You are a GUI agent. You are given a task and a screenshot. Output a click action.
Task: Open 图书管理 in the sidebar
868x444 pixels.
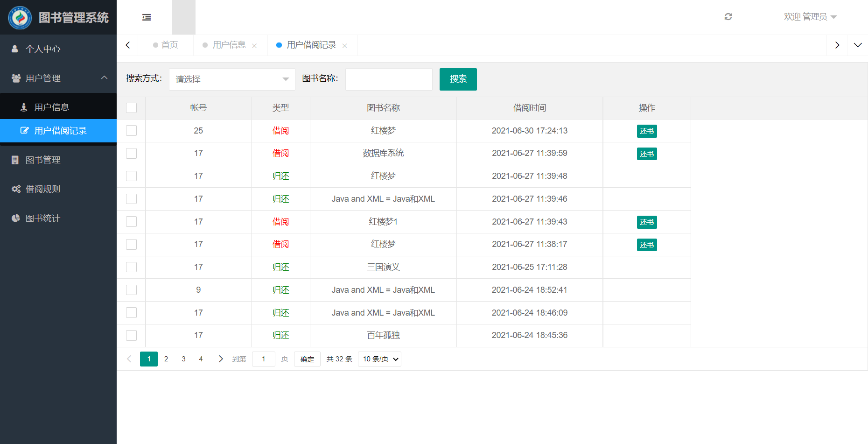point(43,160)
